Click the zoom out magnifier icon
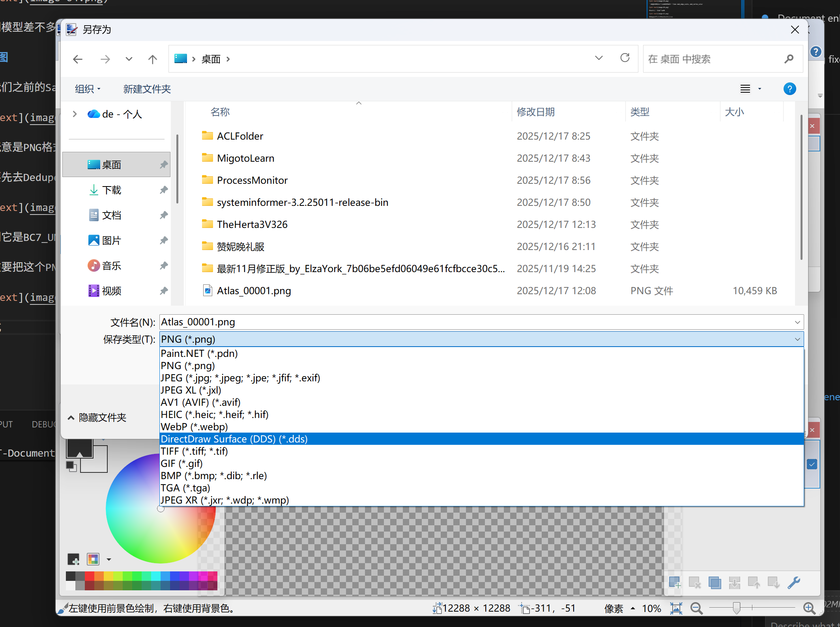The height and width of the screenshot is (627, 840). click(696, 608)
